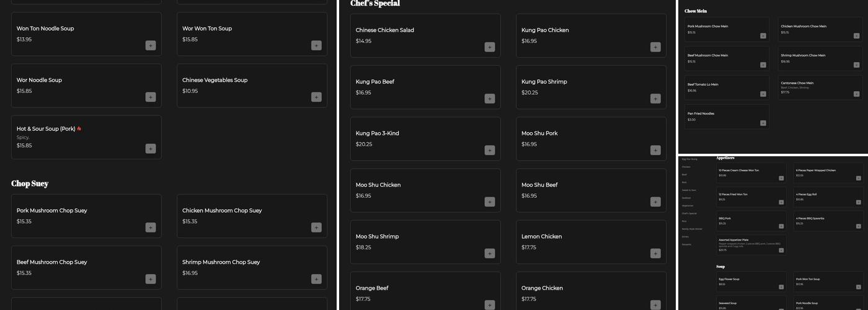Open Desserts section from sidebar
The width and height of the screenshot is (868, 310).
[686, 244]
